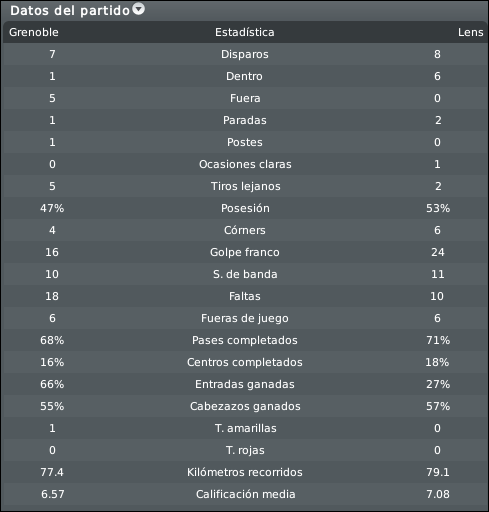Select the Córners row
Image resolution: width=489 pixels, height=512 pixels.
coord(245,230)
